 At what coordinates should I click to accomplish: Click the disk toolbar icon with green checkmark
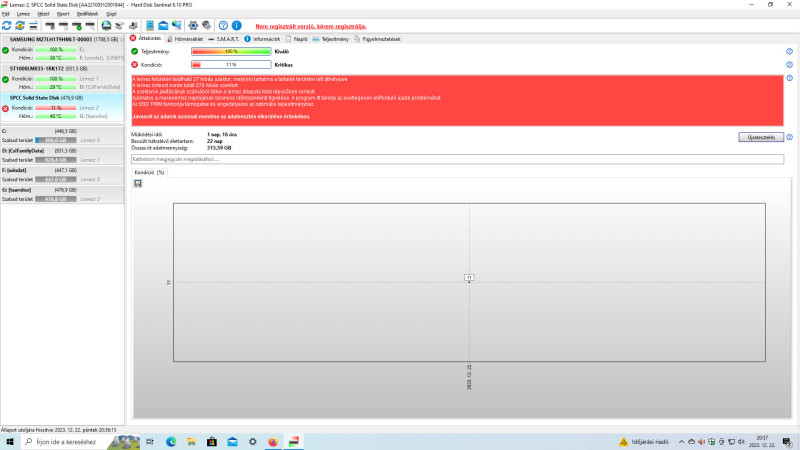click(x=77, y=26)
